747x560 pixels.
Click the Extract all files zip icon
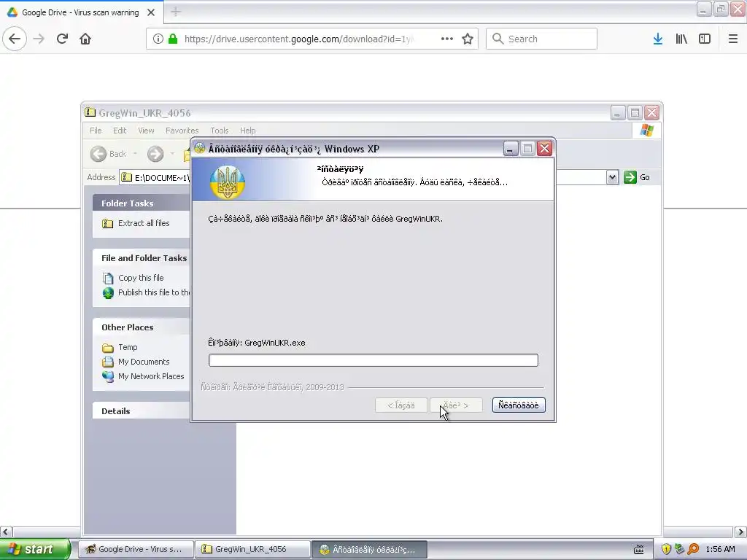point(108,223)
